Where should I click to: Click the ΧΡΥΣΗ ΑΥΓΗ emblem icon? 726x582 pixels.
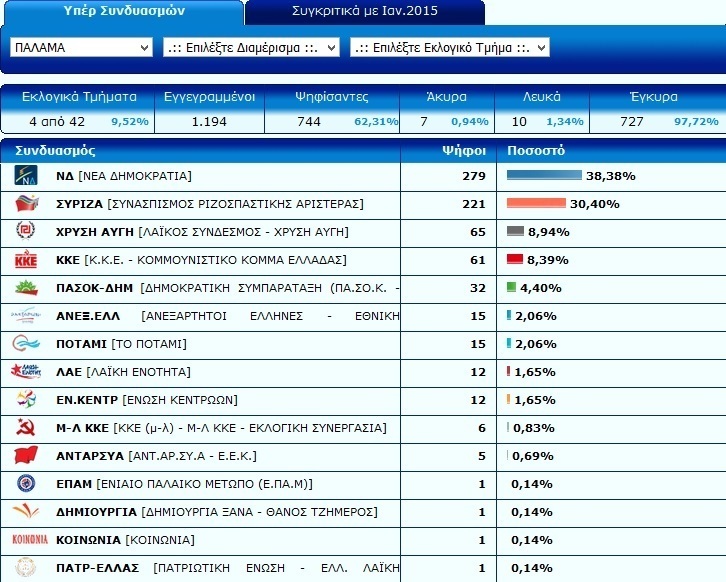(x=26, y=231)
